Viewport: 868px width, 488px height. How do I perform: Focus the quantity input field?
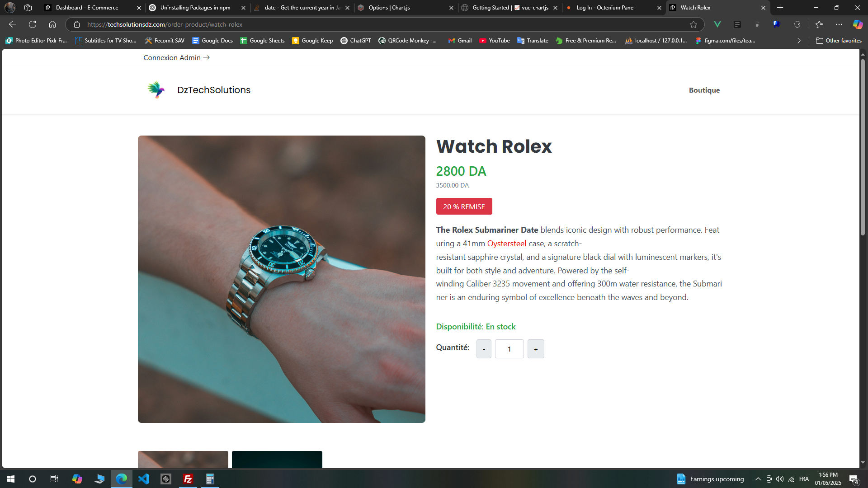coord(509,349)
